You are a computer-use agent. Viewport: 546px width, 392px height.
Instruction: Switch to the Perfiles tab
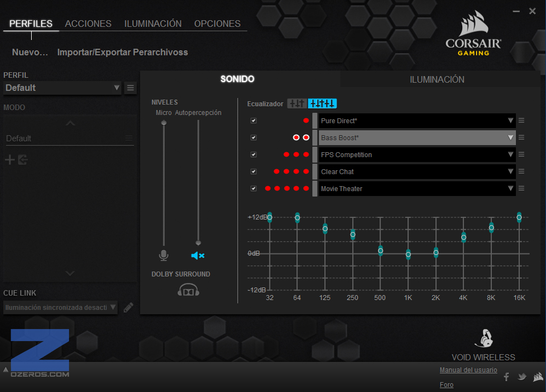click(x=31, y=24)
